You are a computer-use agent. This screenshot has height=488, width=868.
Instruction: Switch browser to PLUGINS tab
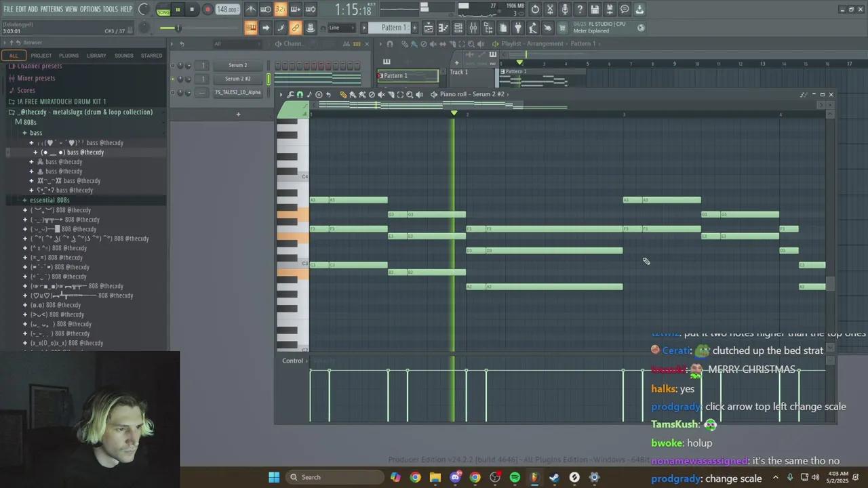[x=68, y=56]
